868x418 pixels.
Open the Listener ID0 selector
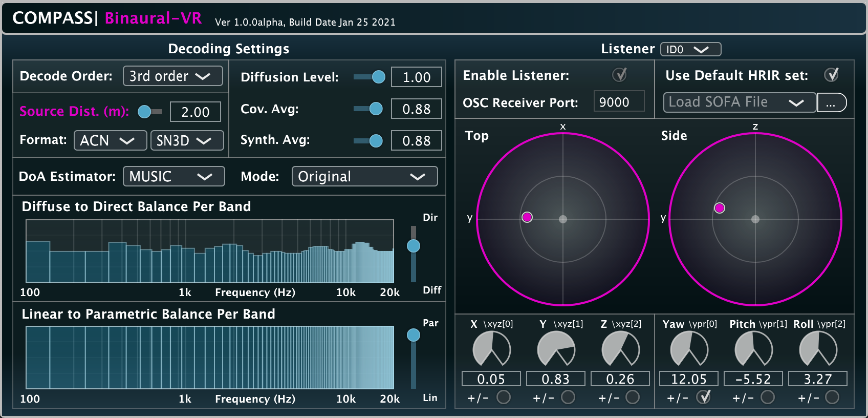(690, 49)
